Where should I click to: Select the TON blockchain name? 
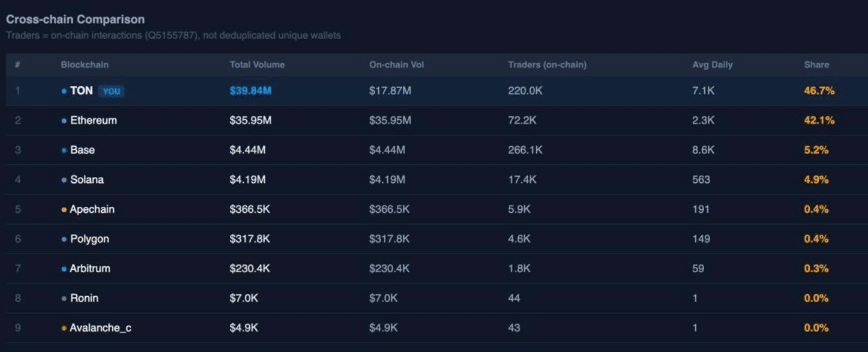[82, 91]
